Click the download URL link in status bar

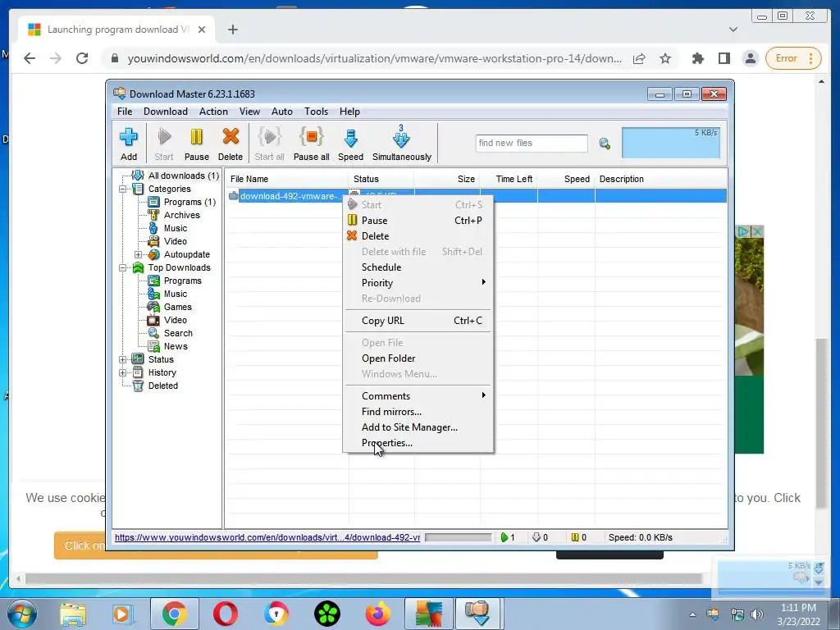[x=267, y=537]
